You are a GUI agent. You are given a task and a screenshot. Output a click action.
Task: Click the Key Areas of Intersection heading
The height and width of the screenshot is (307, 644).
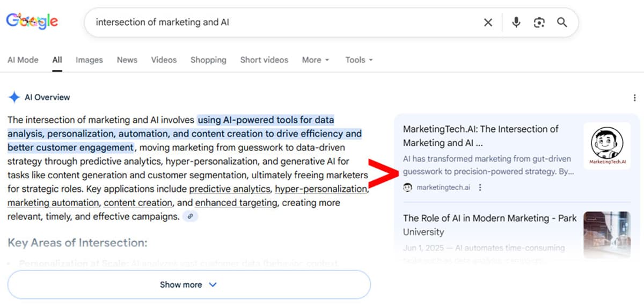[77, 243]
